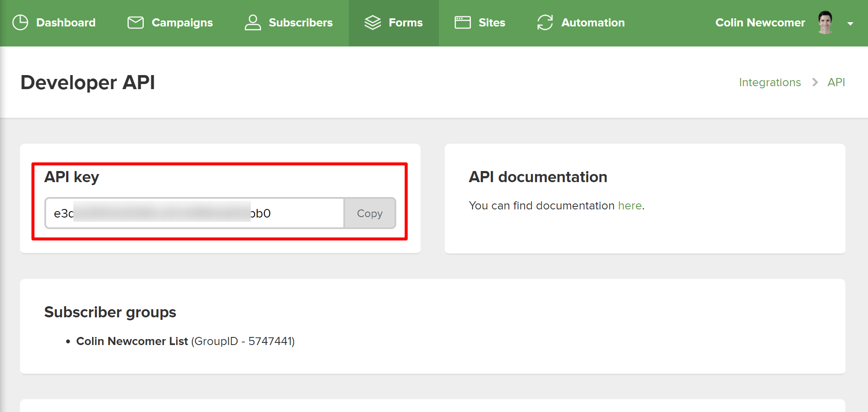Click the Dashboard clock icon
The image size is (868, 412).
tap(20, 23)
